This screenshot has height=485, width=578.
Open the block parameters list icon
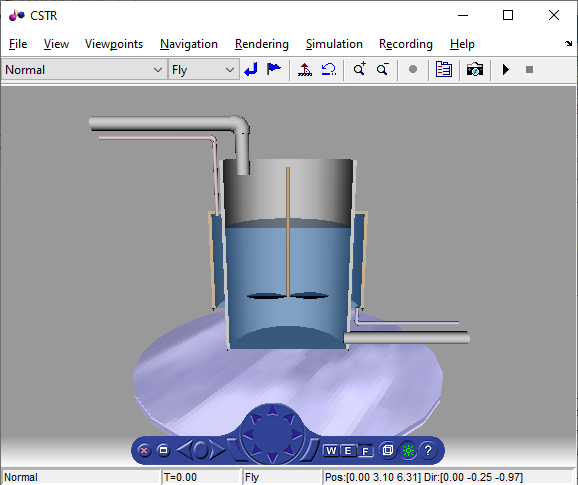(x=444, y=69)
